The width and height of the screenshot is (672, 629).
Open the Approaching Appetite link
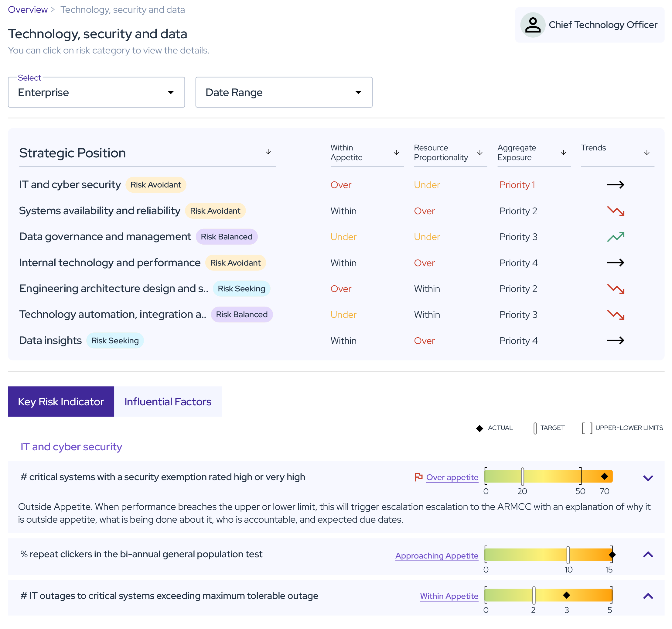437,555
